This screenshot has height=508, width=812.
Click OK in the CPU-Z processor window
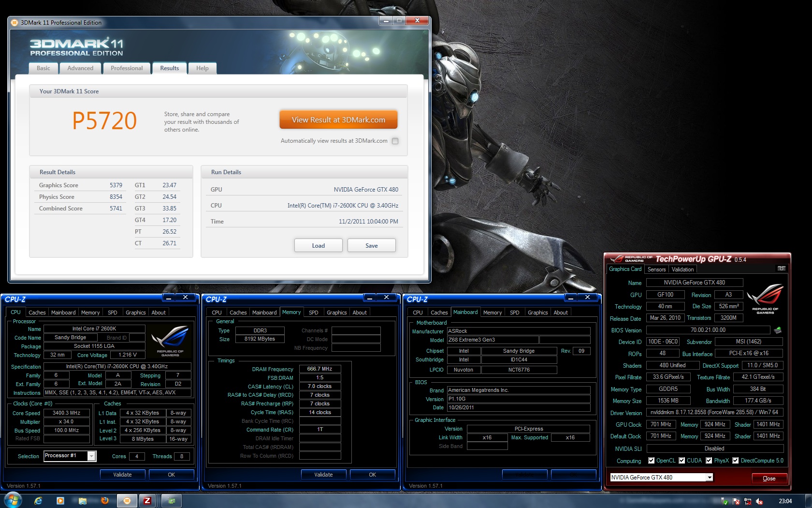coord(171,475)
